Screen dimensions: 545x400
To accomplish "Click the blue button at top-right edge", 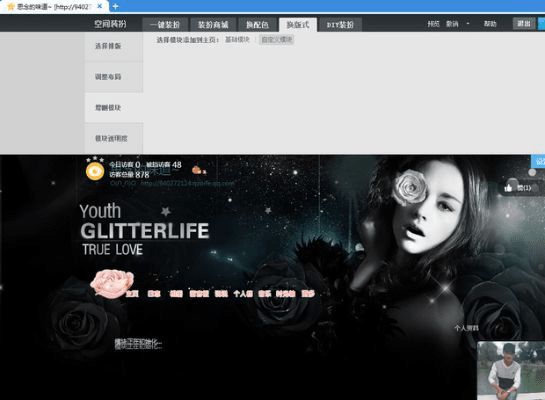I will [542, 24].
